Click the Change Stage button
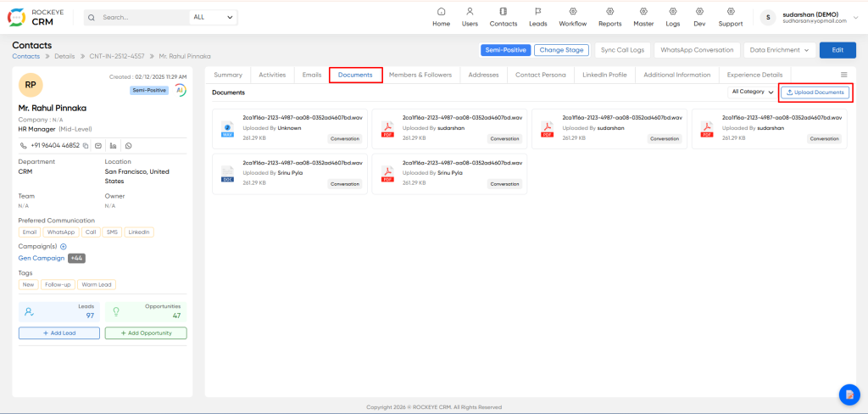 [x=561, y=50]
